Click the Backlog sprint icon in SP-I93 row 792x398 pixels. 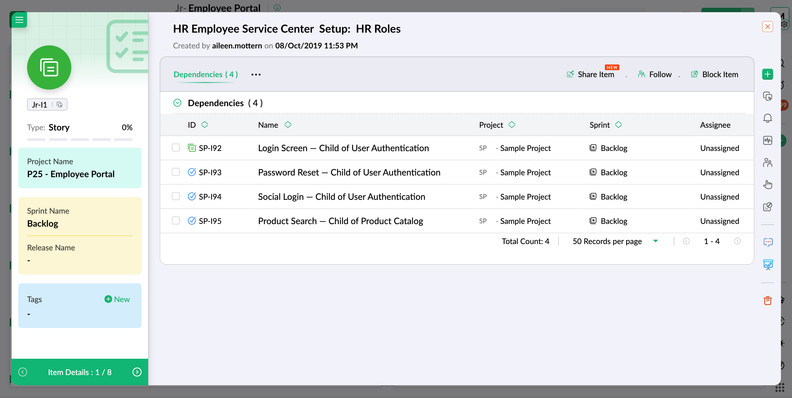coord(593,172)
